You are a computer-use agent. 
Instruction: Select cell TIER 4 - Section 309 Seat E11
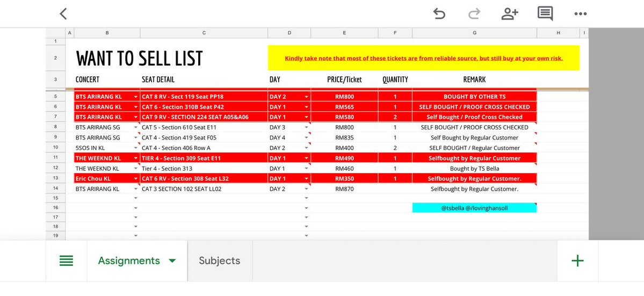tap(204, 158)
